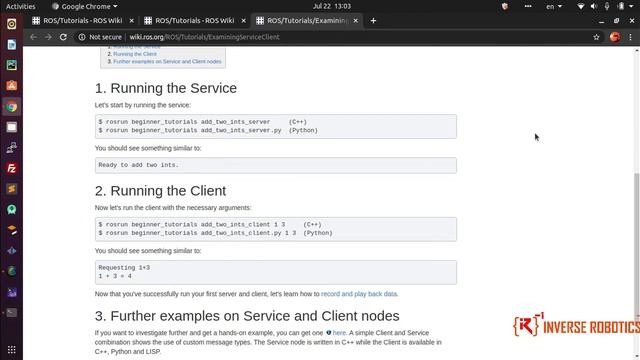
Task: Open the Terminal dock icon
Action: [x=11, y=313]
